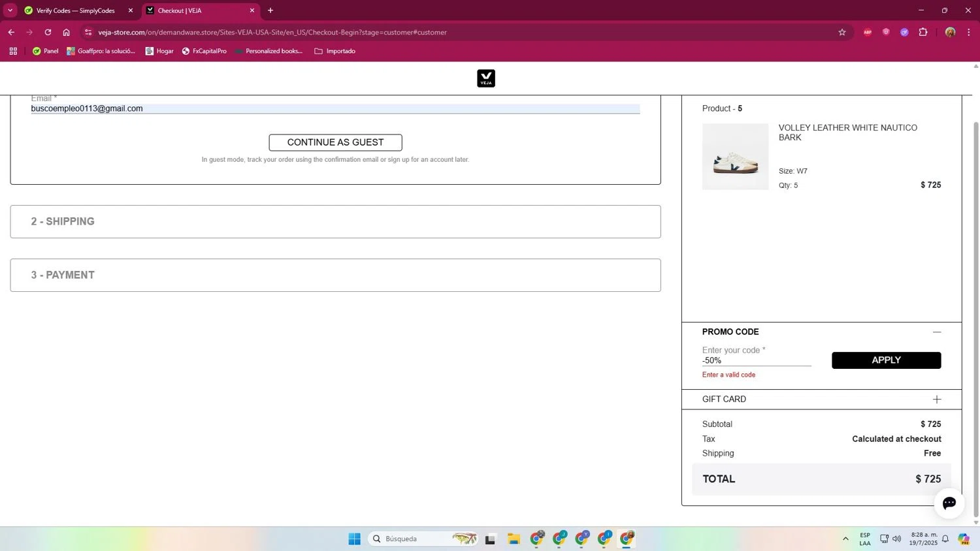This screenshot has width=980, height=551.
Task: Open the Personalized books bookmark
Action: (x=269, y=51)
